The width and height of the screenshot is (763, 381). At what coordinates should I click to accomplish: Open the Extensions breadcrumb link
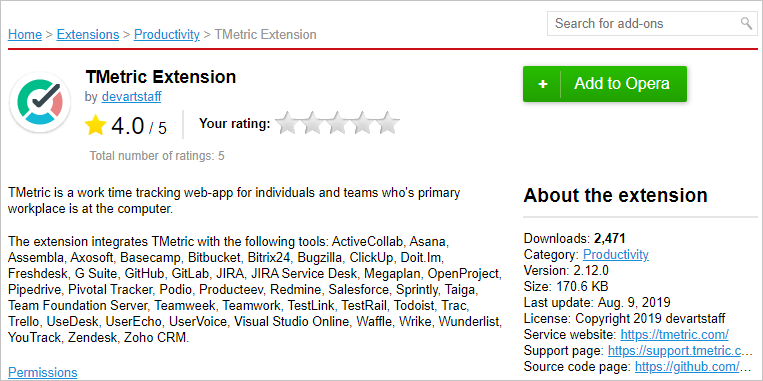[x=88, y=35]
